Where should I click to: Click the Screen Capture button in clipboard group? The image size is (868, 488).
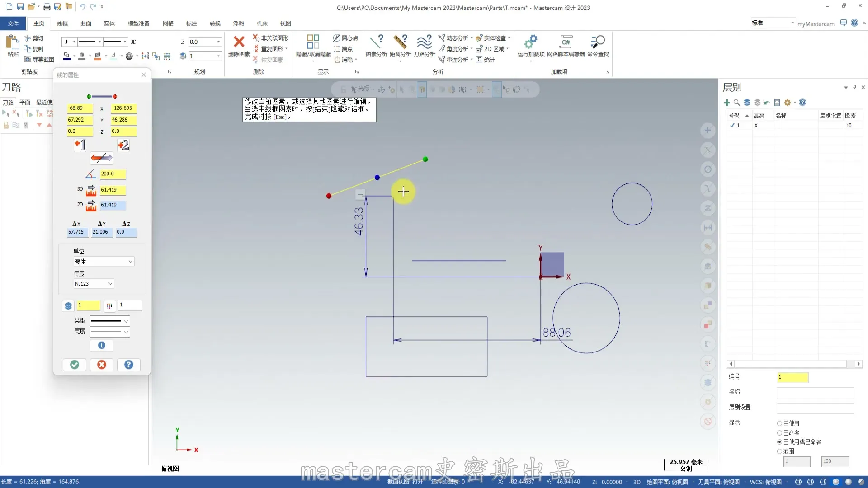(39, 60)
